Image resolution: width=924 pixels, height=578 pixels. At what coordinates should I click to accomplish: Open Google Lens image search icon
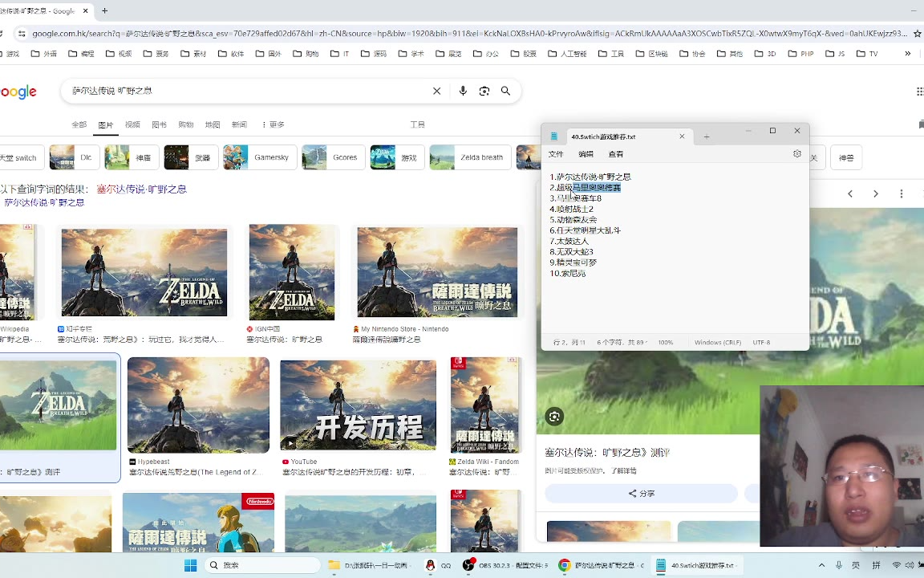tap(484, 91)
